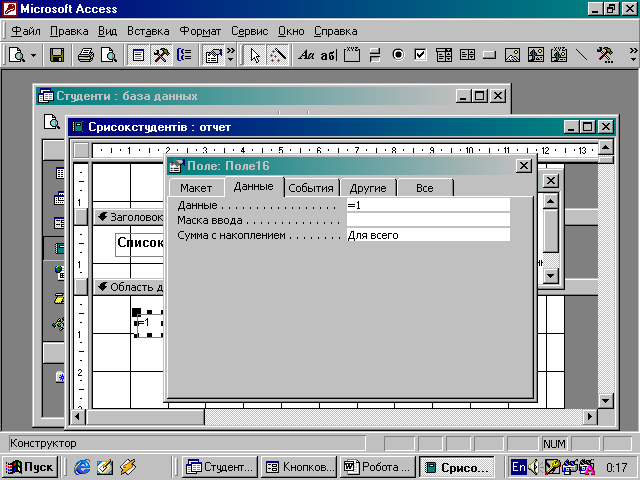This screenshot has width=640, height=480.
Task: Select the Option Group tool
Action: tap(352, 55)
